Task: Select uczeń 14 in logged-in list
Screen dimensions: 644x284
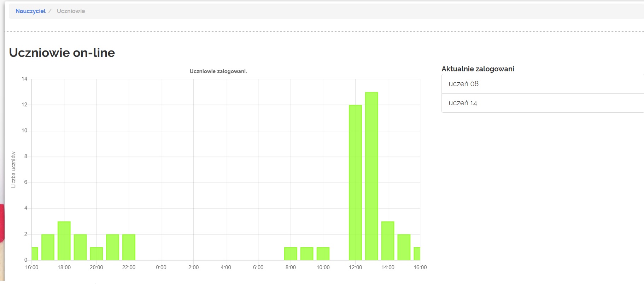Action: tap(463, 103)
